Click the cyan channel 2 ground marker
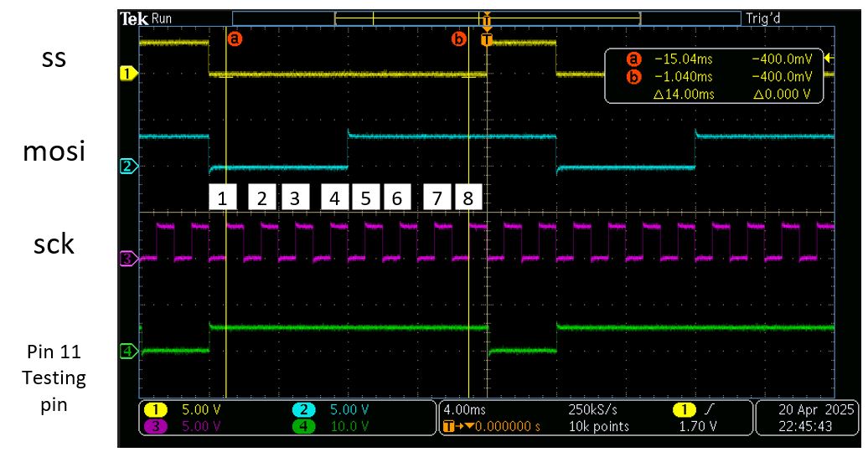The height and width of the screenshot is (452, 868). pos(127,167)
